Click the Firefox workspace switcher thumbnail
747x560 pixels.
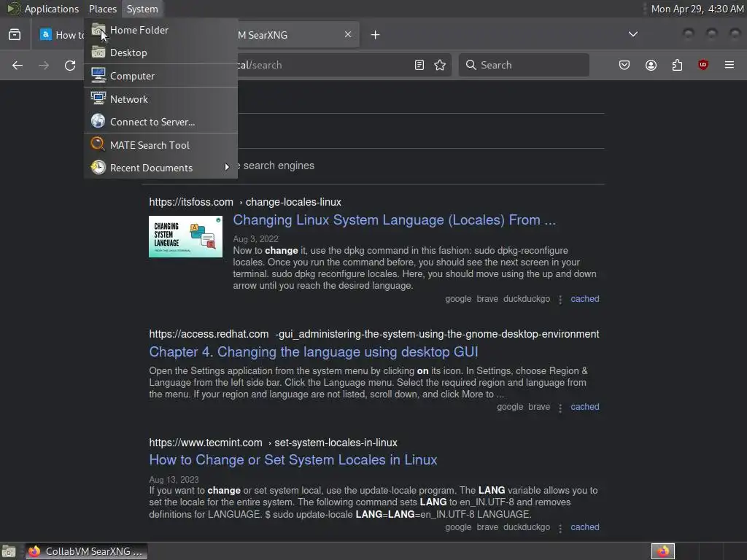(662, 551)
